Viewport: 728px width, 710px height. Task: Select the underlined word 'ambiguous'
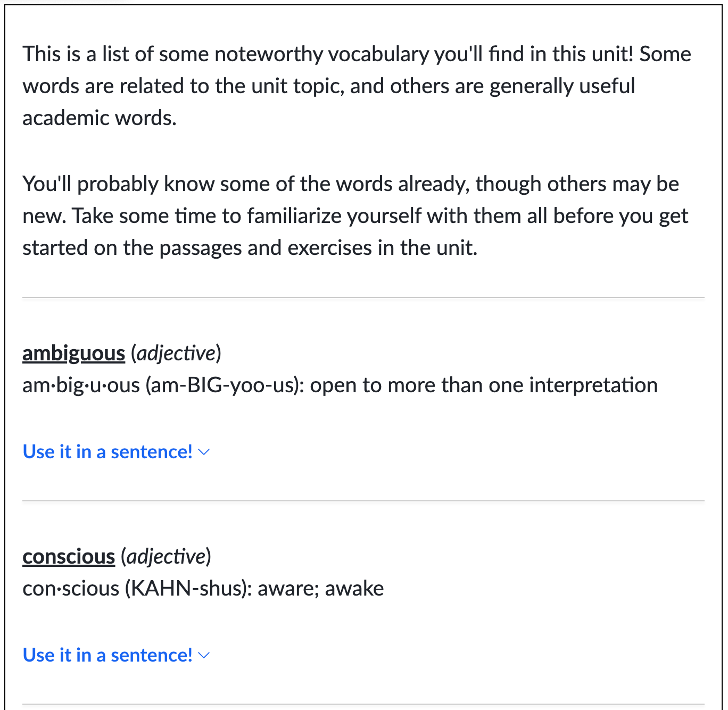(73, 353)
